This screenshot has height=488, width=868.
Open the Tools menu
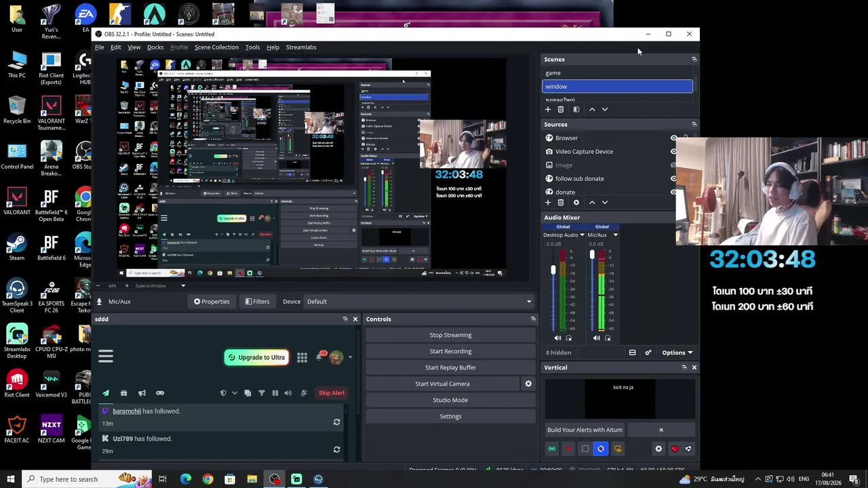[252, 47]
